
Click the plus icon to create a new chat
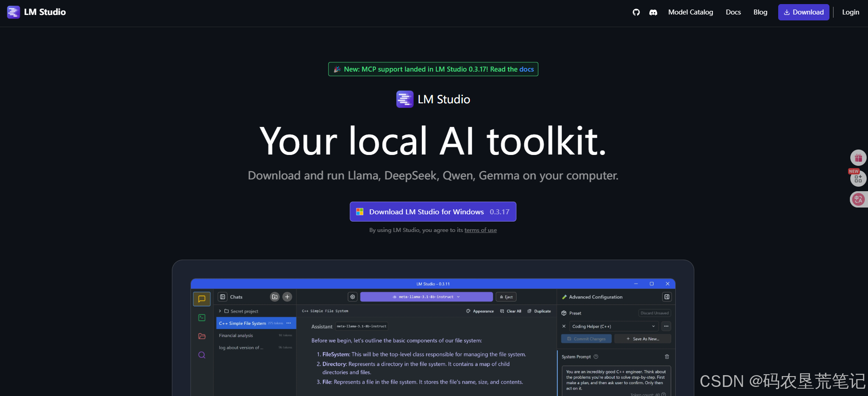point(287,297)
